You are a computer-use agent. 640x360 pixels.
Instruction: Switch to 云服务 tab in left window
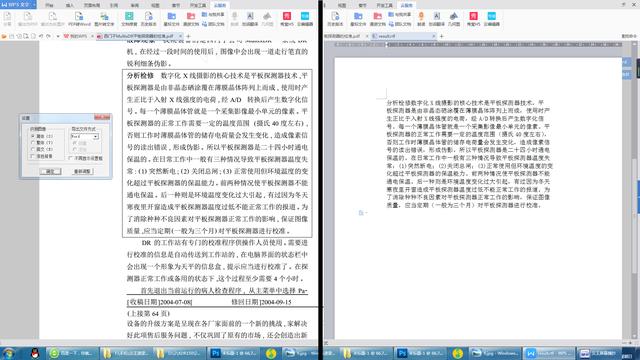click(x=220, y=5)
